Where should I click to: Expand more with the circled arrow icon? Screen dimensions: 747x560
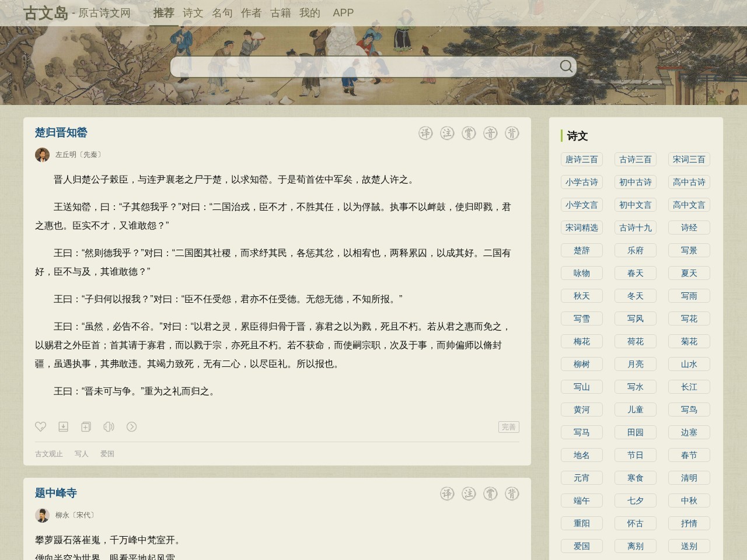tap(132, 427)
